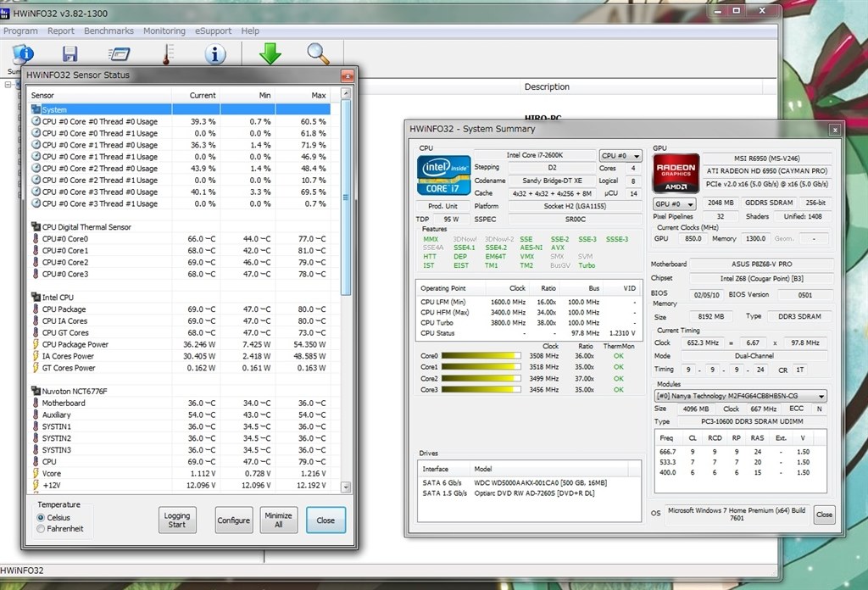Click the thermometer sensors toolbar icon
Image resolution: width=868 pixels, height=590 pixels.
[168, 53]
